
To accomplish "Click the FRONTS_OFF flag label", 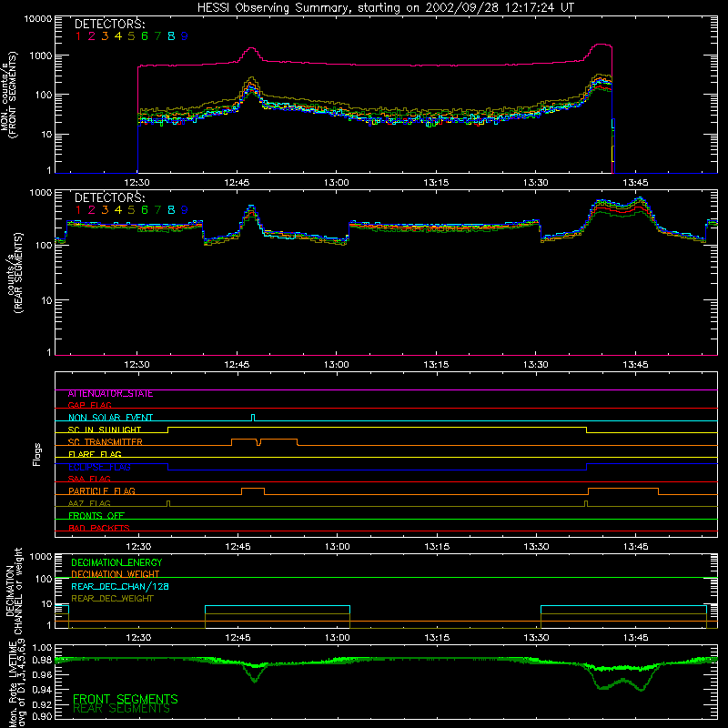I will coord(96,516).
